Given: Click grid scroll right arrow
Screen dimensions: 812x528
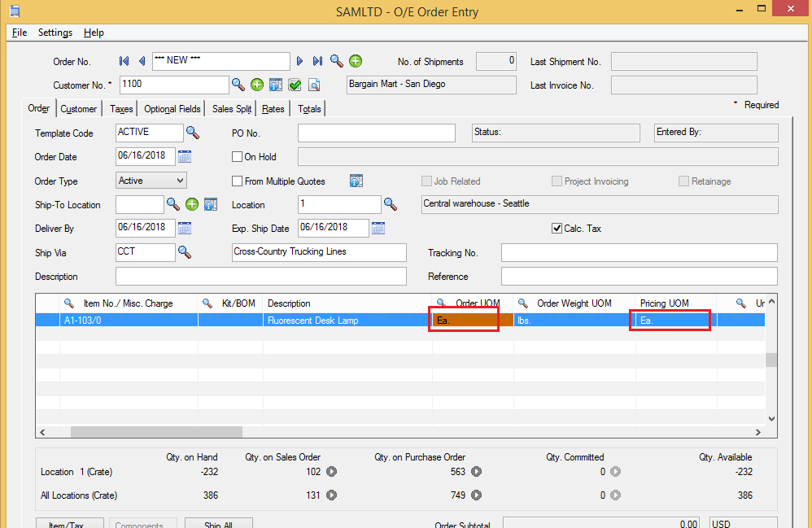Looking at the screenshot, I should pos(758,432).
